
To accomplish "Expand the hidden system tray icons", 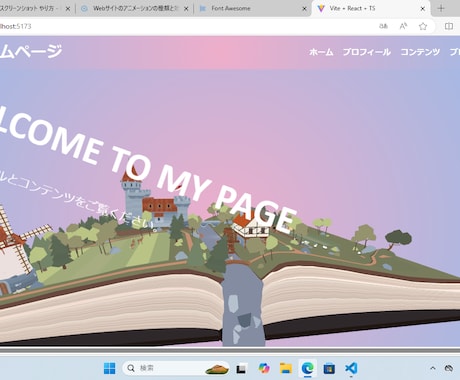I will click(433, 368).
